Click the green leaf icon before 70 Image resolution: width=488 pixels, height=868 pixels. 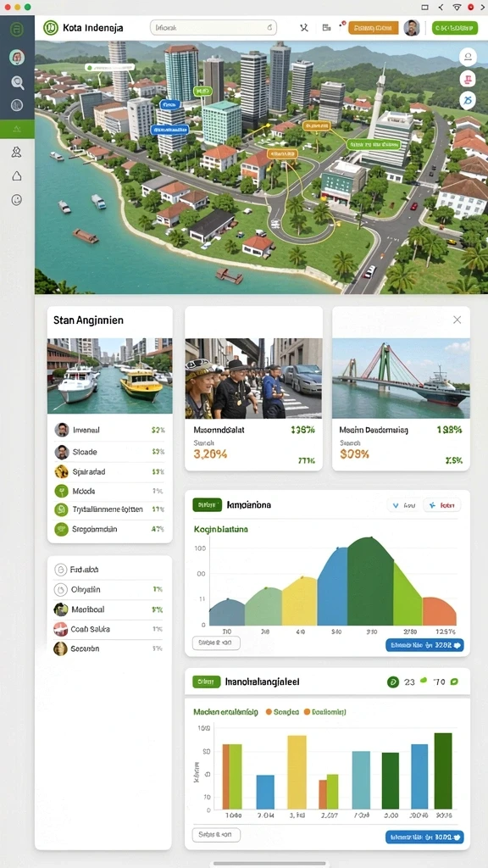[424, 681]
